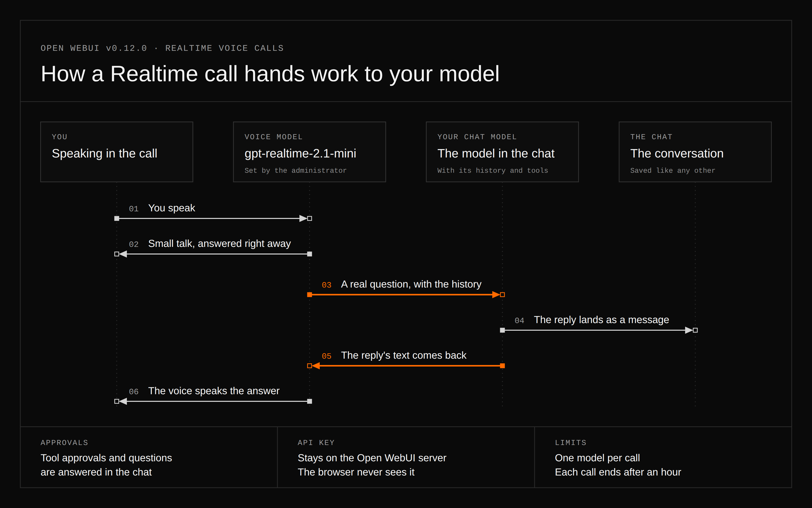Click the orange step number 03
Image resolution: width=812 pixels, height=508 pixels.
pos(327,285)
